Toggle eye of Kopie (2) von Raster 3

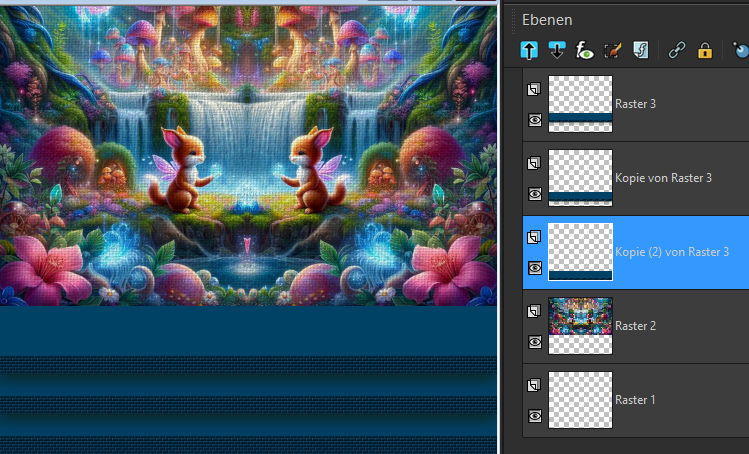click(535, 268)
